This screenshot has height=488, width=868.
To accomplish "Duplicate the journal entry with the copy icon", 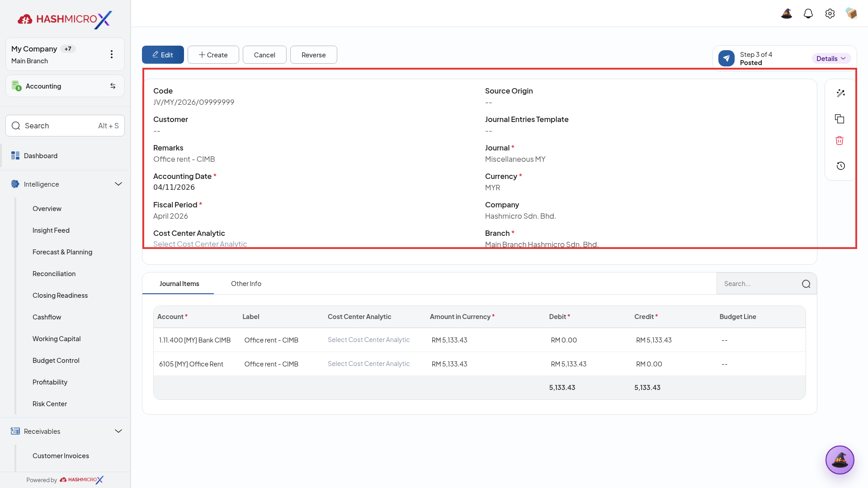I will [840, 119].
